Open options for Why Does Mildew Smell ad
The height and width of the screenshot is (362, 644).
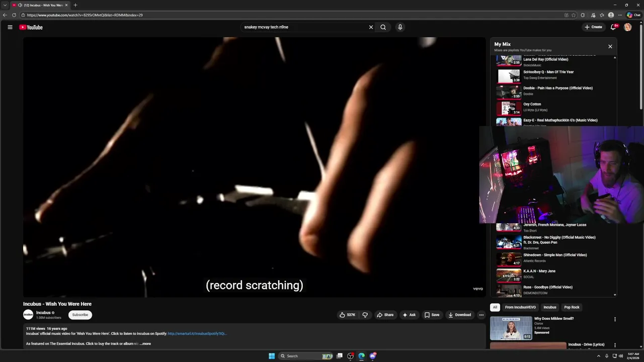pyautogui.click(x=615, y=319)
